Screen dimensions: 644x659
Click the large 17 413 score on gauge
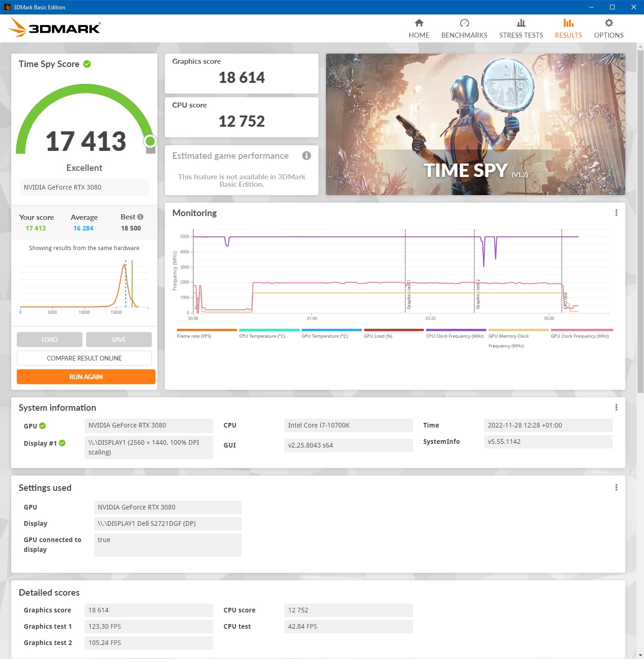click(x=86, y=141)
